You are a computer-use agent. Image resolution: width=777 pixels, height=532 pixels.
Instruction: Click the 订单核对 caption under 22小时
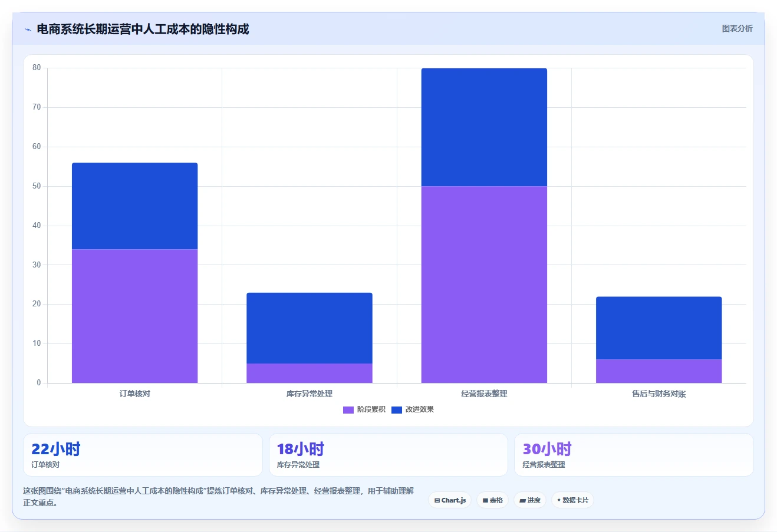pyautogui.click(x=45, y=465)
